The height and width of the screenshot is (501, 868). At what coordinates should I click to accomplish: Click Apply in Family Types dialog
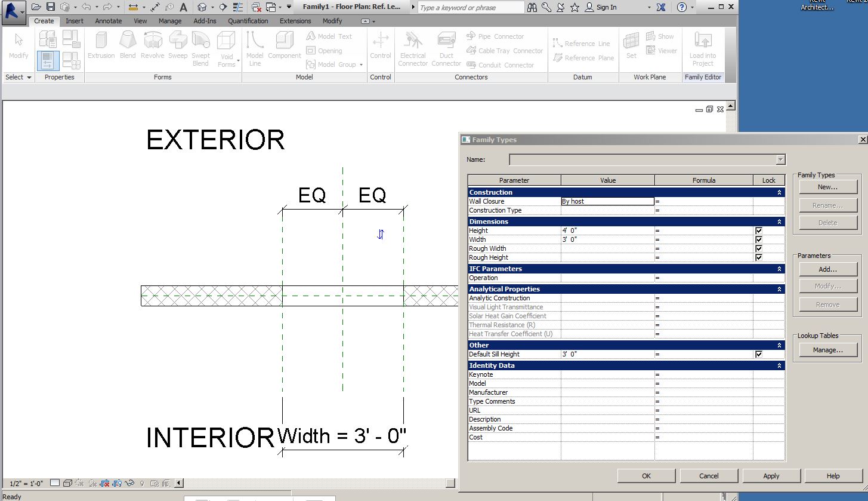coord(771,476)
